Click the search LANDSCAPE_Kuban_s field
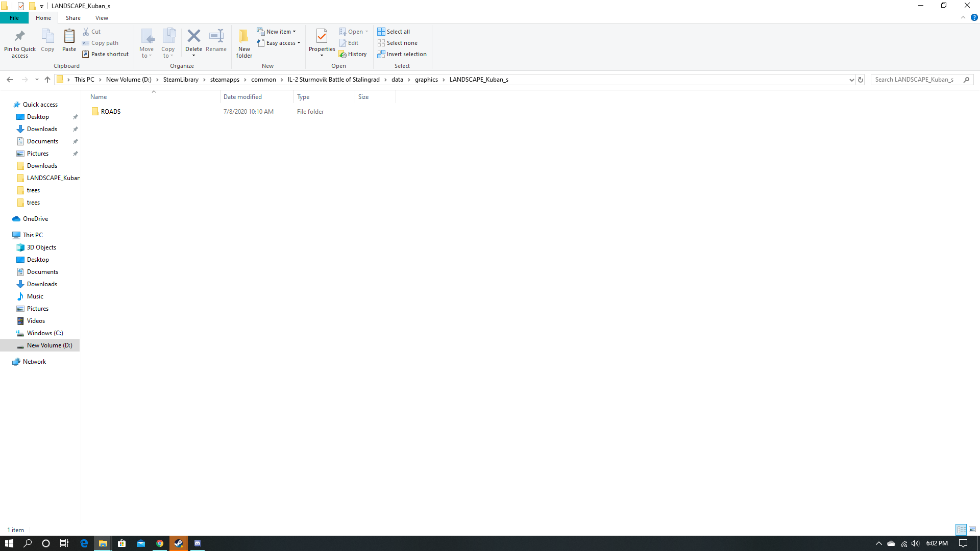The width and height of the screenshot is (980, 551). 922,80
